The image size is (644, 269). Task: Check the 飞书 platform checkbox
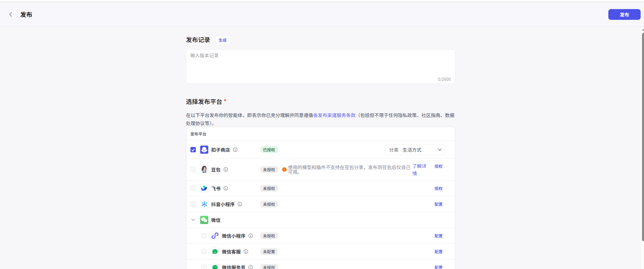(193, 188)
